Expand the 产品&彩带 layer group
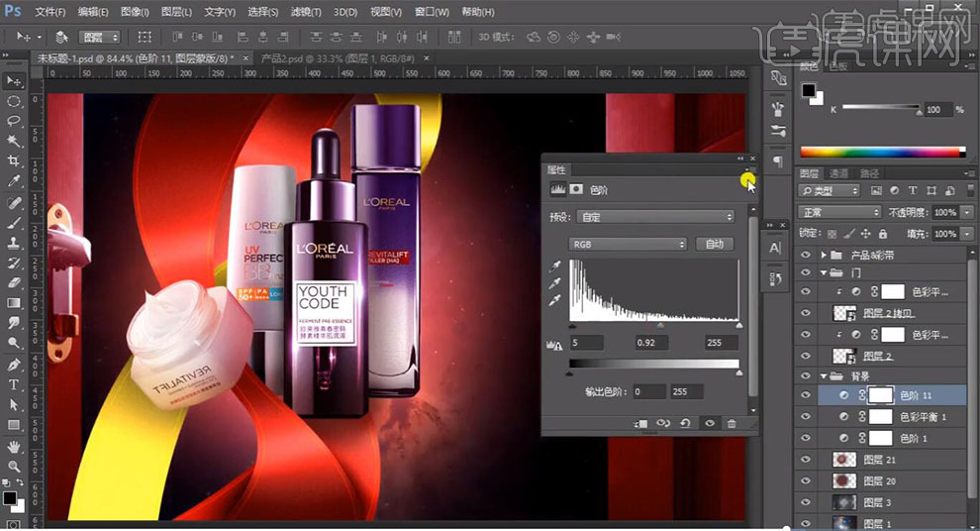Screen dimensions: 980x531 click(x=824, y=255)
